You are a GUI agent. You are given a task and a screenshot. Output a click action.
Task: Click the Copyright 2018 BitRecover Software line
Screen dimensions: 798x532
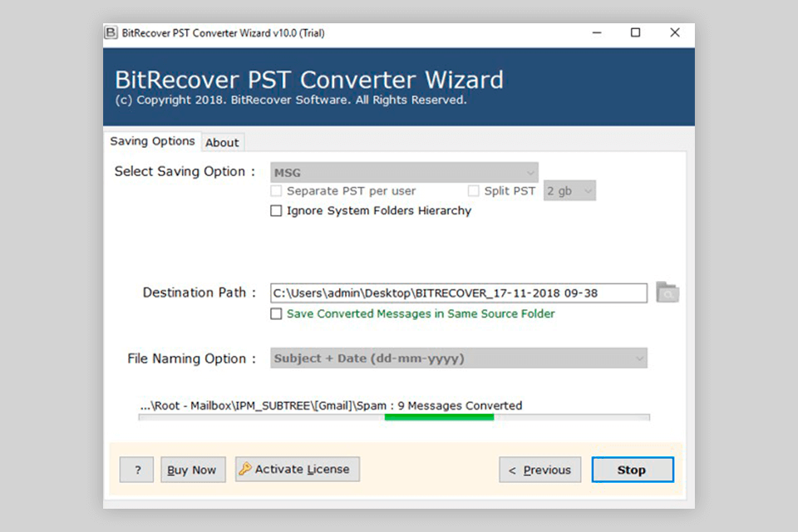point(291,100)
